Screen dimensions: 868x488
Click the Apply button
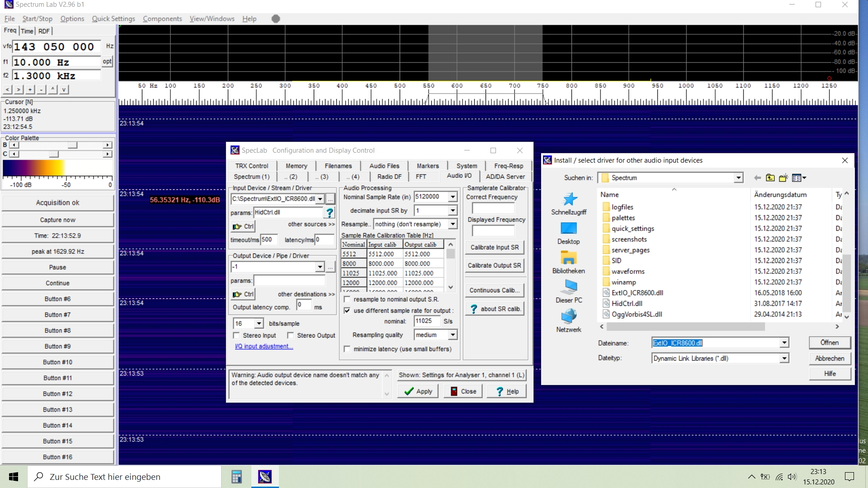pos(418,391)
